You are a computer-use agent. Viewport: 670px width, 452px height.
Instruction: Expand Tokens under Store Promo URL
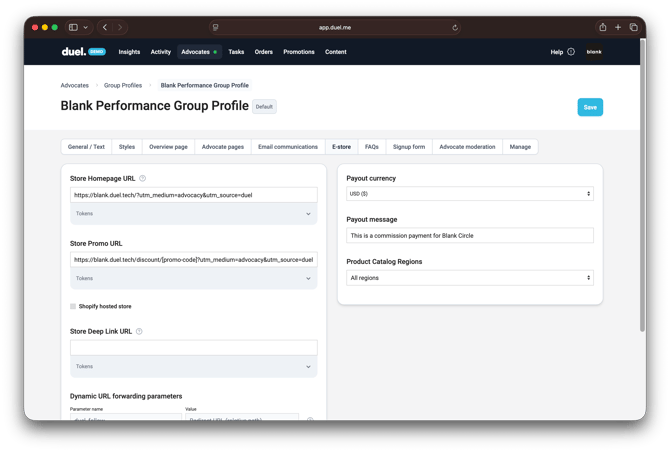click(x=193, y=279)
